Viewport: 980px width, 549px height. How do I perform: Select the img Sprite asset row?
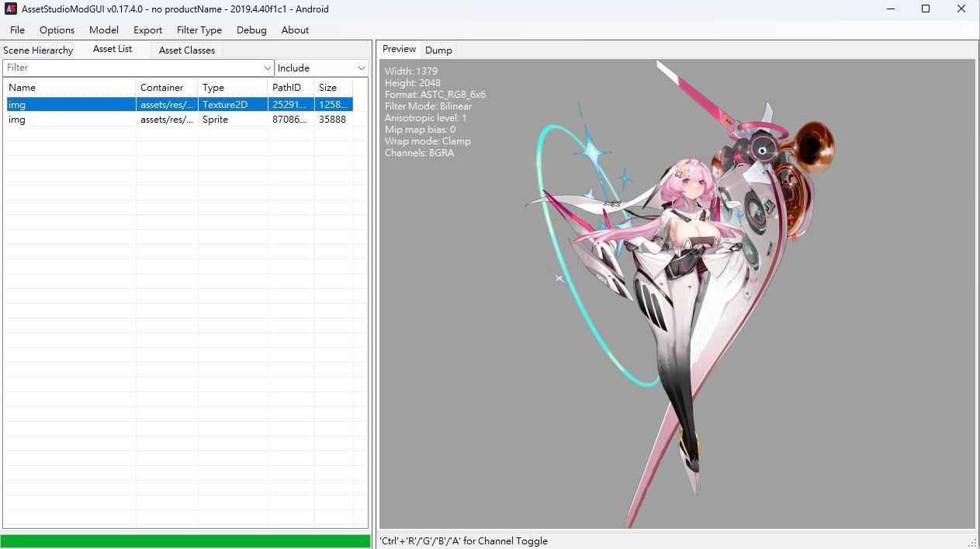coord(180,120)
